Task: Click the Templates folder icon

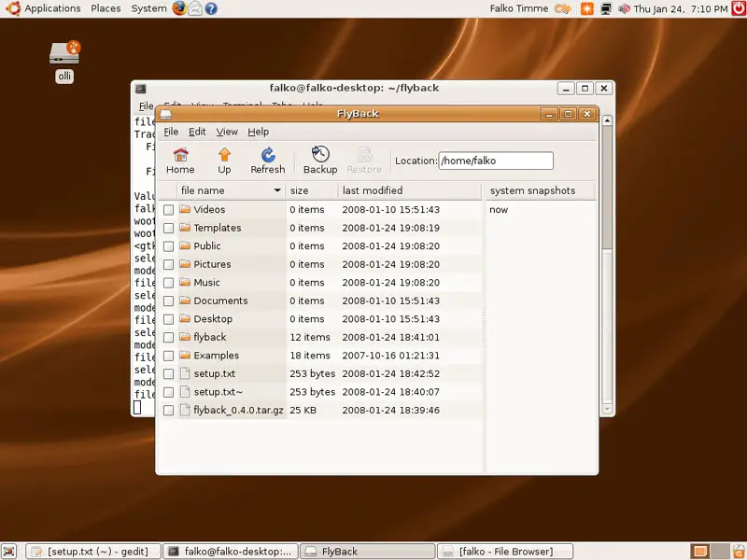Action: click(x=185, y=228)
